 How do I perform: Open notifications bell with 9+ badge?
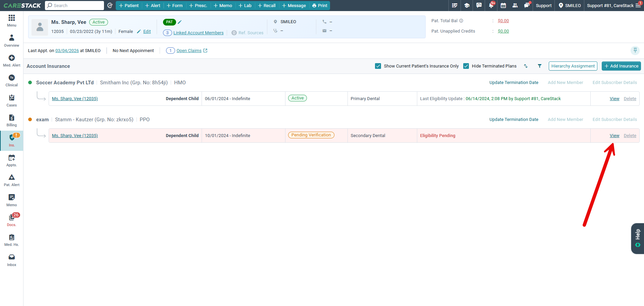[491, 5]
